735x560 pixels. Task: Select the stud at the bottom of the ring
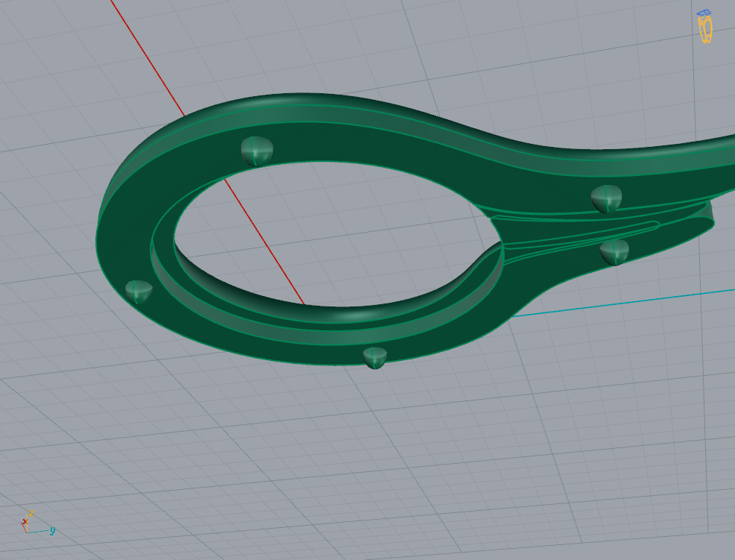374,357
